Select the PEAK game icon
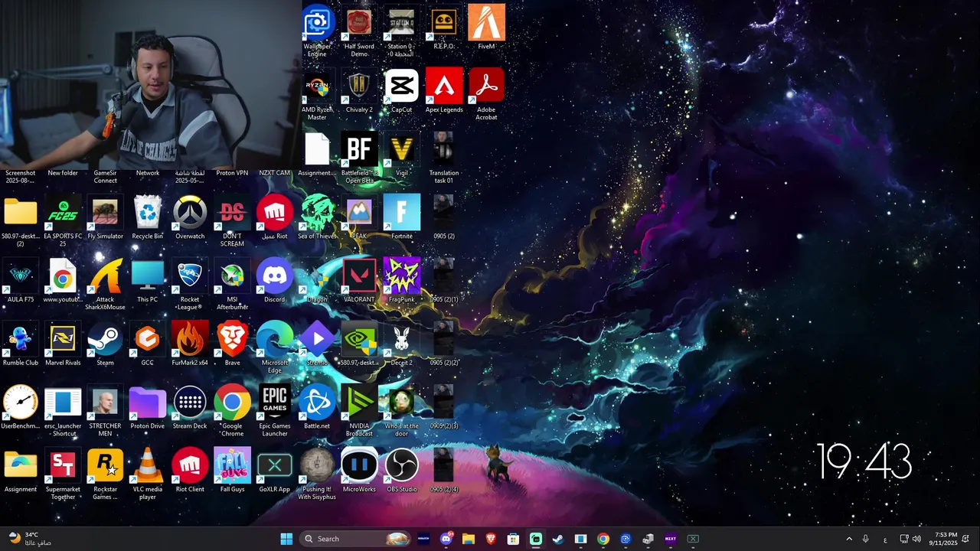 coord(359,214)
